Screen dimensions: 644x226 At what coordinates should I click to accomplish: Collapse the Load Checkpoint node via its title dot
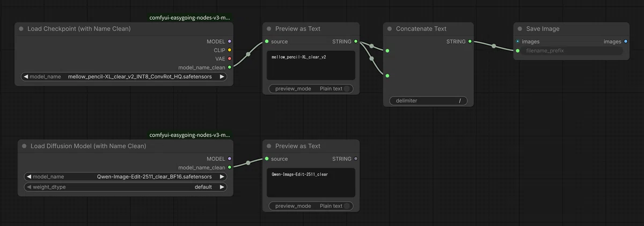click(21, 29)
